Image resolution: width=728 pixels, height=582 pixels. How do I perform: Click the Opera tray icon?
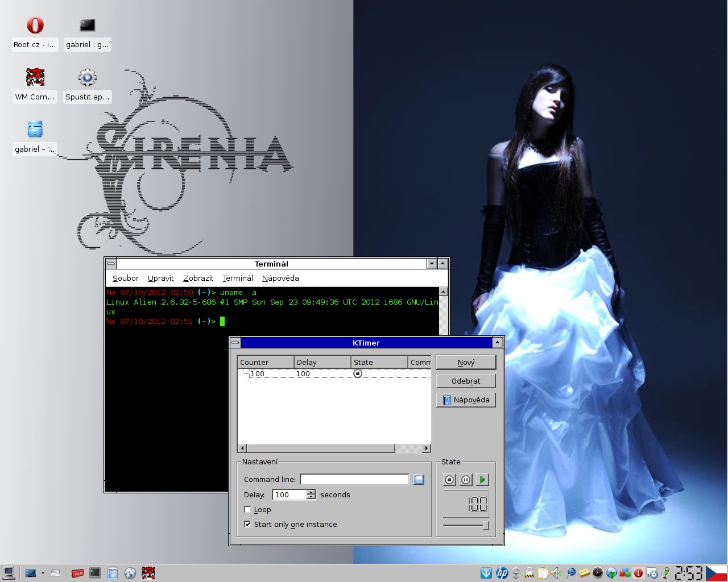pos(639,573)
